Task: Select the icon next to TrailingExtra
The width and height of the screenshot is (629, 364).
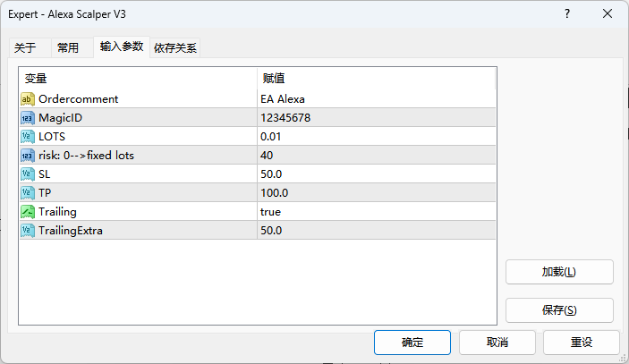Action: (x=28, y=231)
